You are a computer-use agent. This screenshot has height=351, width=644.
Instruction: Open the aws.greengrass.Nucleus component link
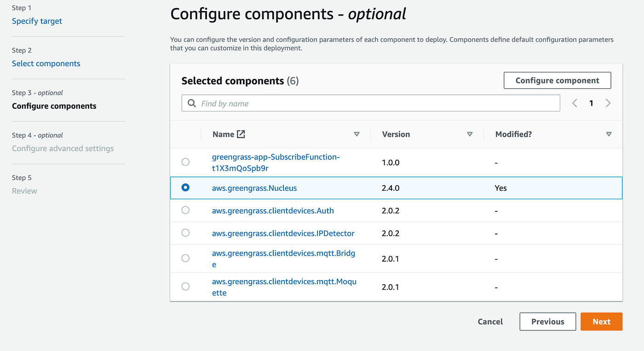point(253,187)
